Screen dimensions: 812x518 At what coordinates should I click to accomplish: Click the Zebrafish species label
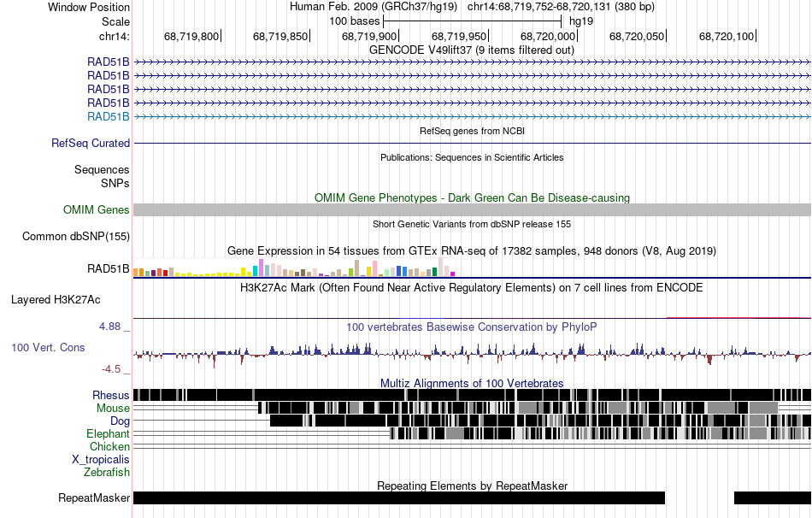point(107,472)
